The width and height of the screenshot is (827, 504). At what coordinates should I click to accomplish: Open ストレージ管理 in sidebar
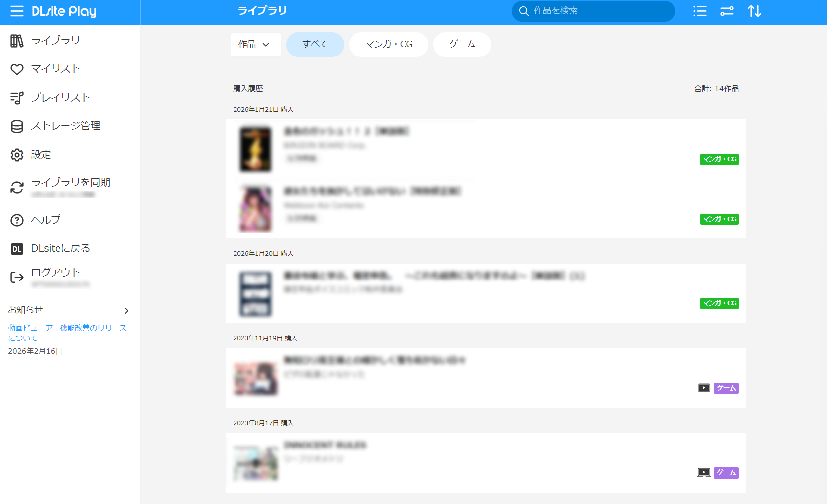(65, 126)
